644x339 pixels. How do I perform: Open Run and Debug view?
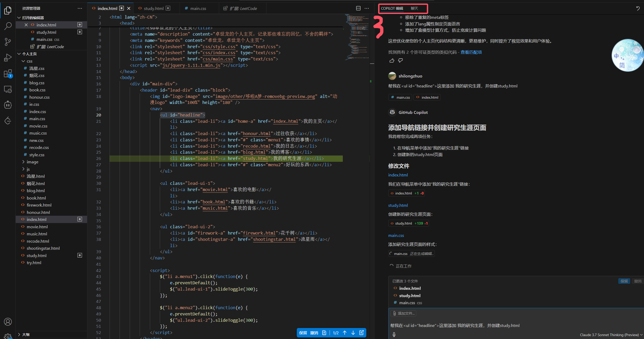tap(8, 58)
